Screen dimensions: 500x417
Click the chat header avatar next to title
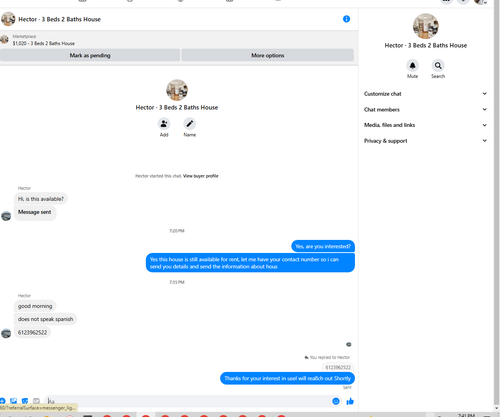pos(8,19)
